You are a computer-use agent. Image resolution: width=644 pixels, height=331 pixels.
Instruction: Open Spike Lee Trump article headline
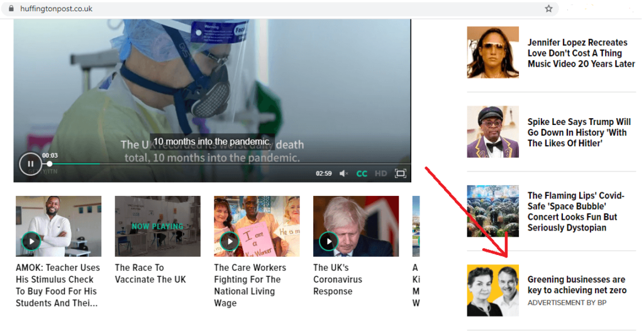click(579, 133)
